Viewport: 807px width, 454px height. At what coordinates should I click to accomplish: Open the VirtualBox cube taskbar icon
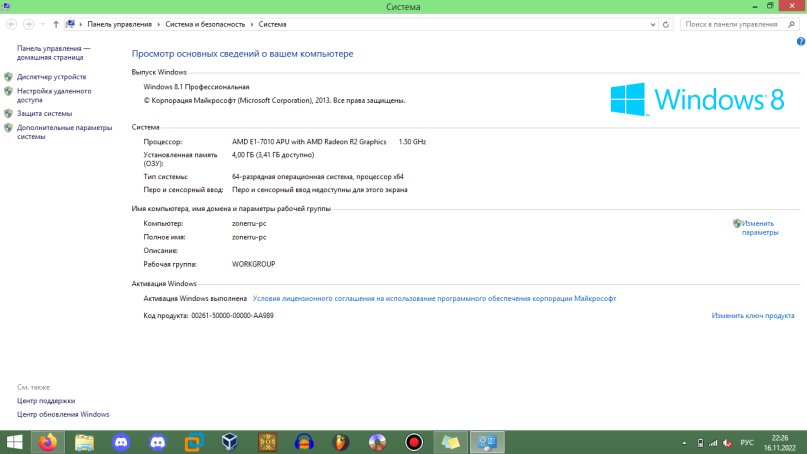point(230,442)
